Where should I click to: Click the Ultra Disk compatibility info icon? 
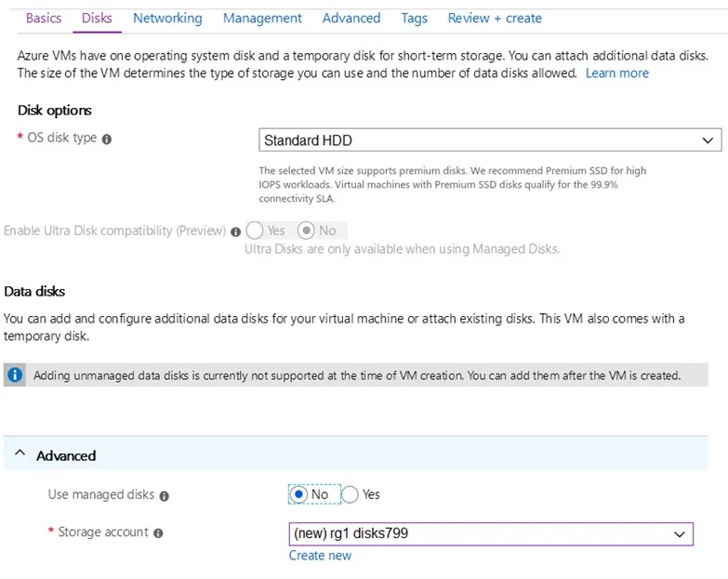(236, 232)
